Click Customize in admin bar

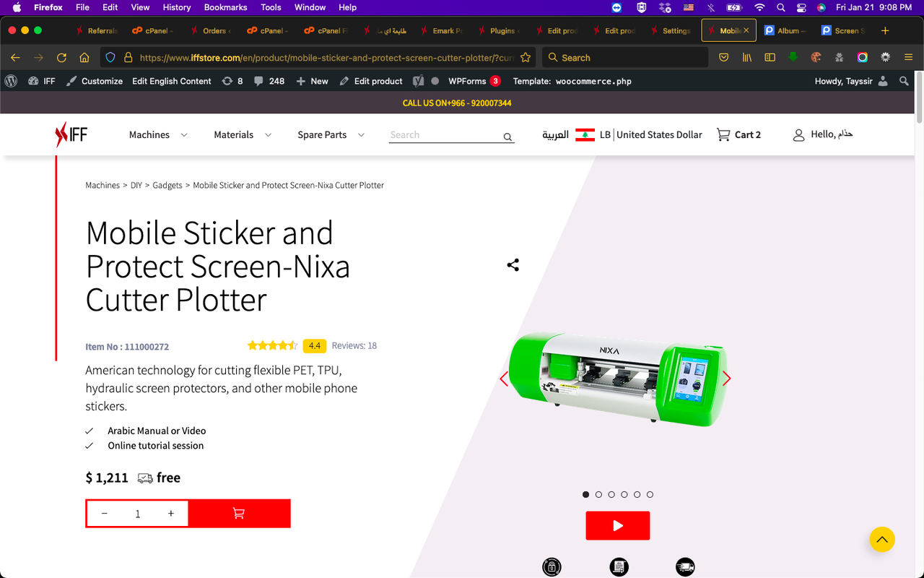point(94,81)
